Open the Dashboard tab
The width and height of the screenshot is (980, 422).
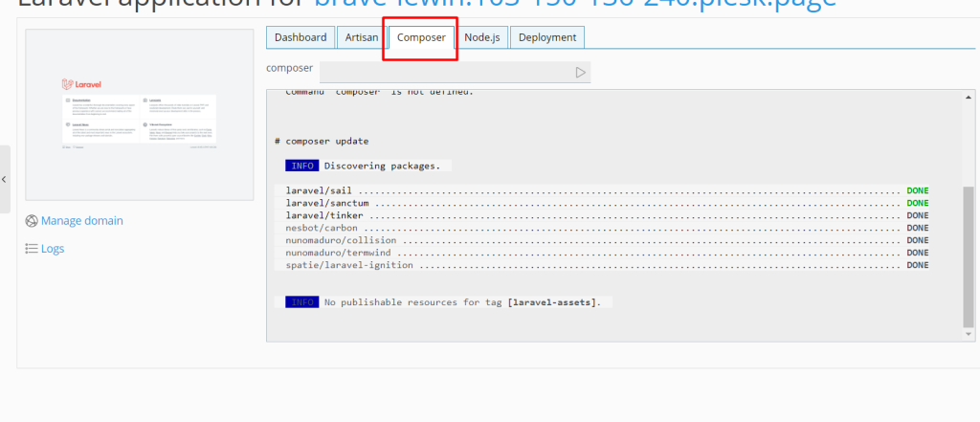click(x=300, y=37)
